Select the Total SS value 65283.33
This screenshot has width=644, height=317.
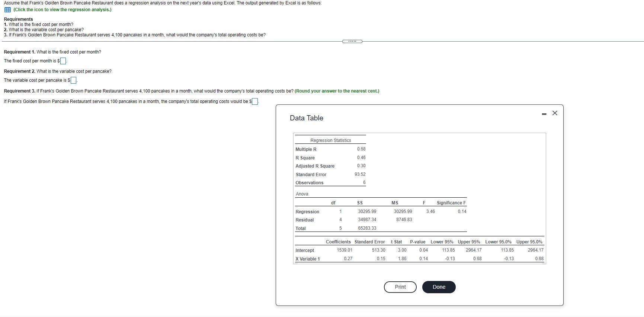click(x=367, y=228)
